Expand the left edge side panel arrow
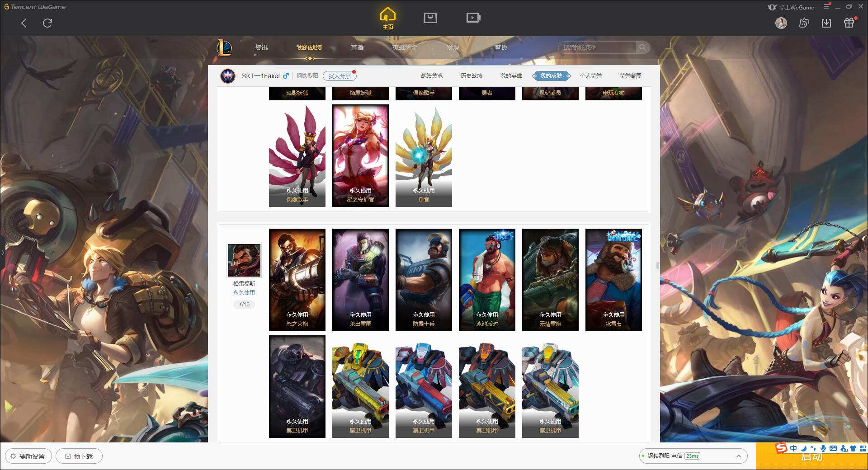Screen dimensions: 868x470 [x=2, y=252]
